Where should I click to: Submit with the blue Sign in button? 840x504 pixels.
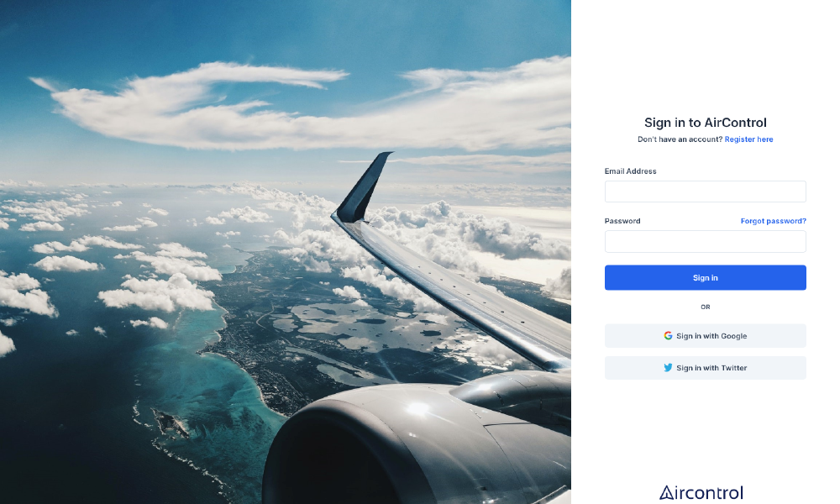coord(706,277)
